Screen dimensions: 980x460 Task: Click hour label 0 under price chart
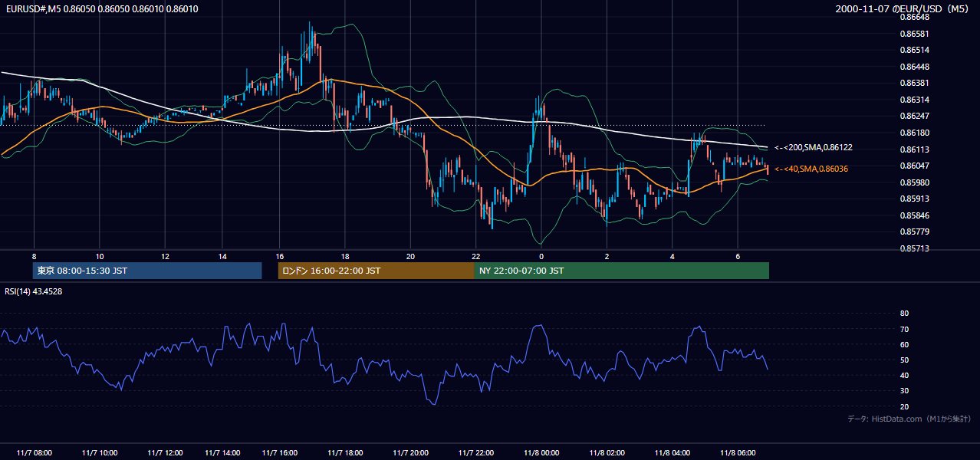(541, 256)
